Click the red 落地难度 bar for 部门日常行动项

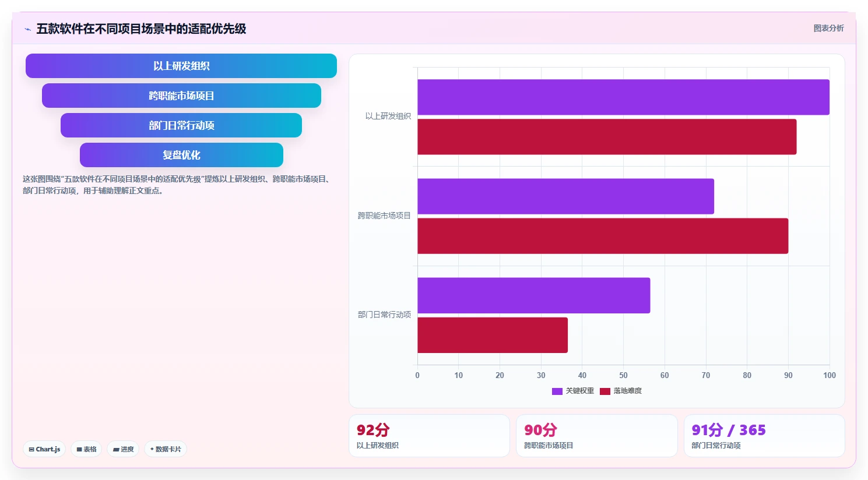point(493,335)
